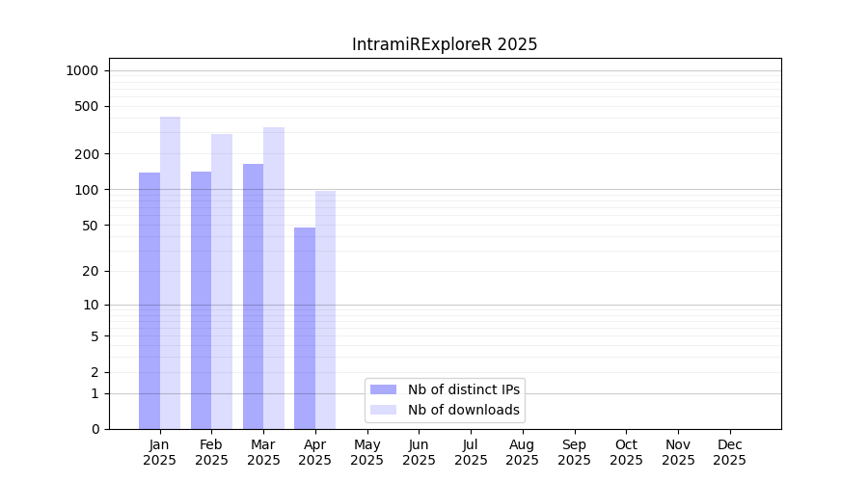The image size is (868, 482).
Task: Click the January distinct IPs bar
Action: [149, 301]
